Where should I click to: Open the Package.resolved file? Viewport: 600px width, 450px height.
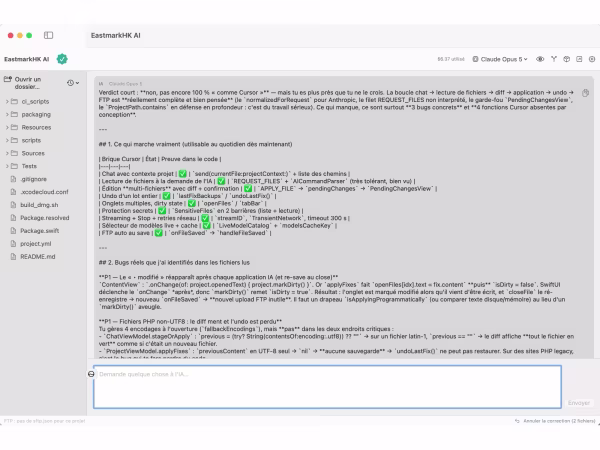45,218
